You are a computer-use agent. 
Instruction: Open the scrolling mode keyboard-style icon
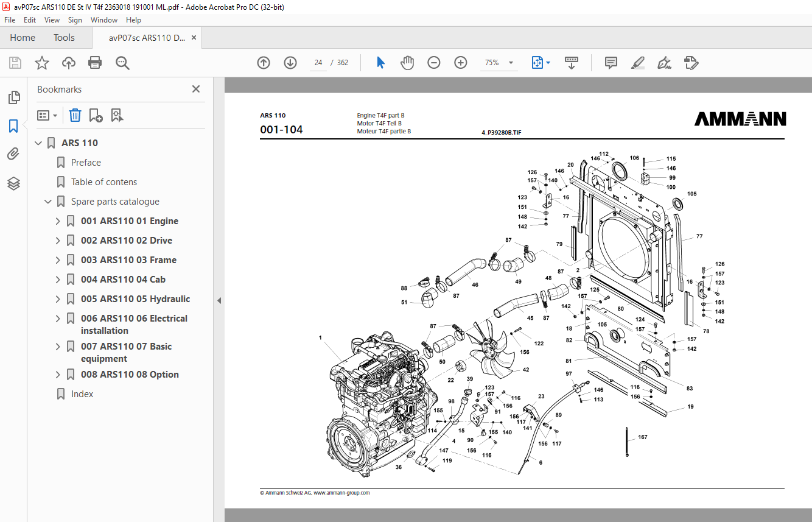pos(572,63)
